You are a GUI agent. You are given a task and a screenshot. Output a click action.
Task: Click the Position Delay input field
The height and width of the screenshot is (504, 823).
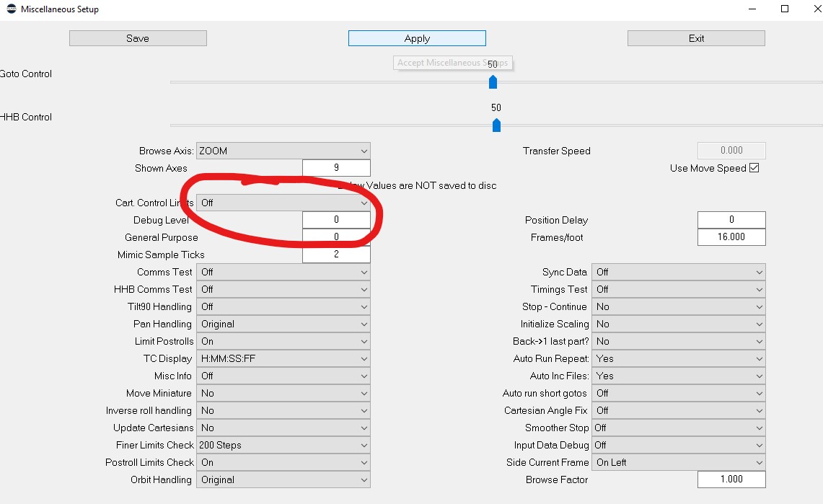(731, 220)
